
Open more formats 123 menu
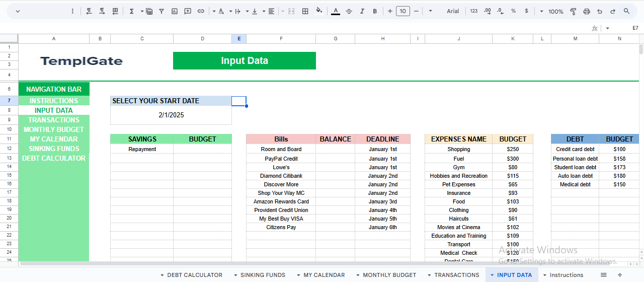coord(474,11)
